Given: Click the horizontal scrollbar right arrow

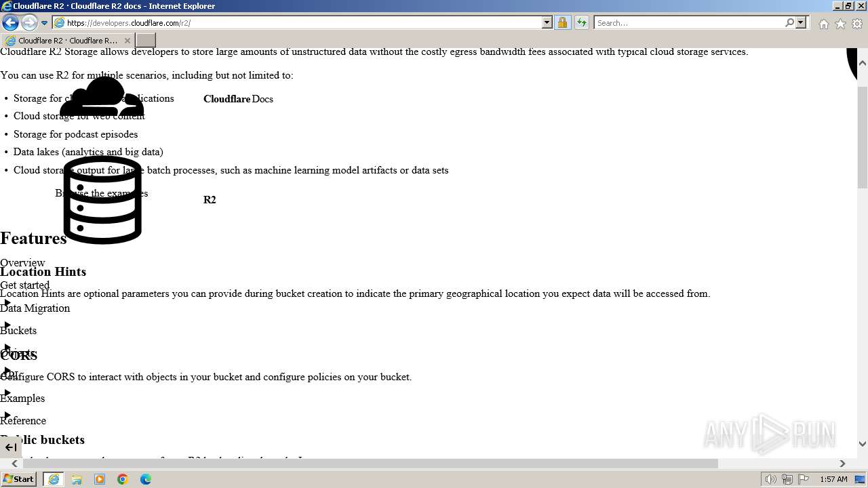Looking at the screenshot, I should coord(843,464).
